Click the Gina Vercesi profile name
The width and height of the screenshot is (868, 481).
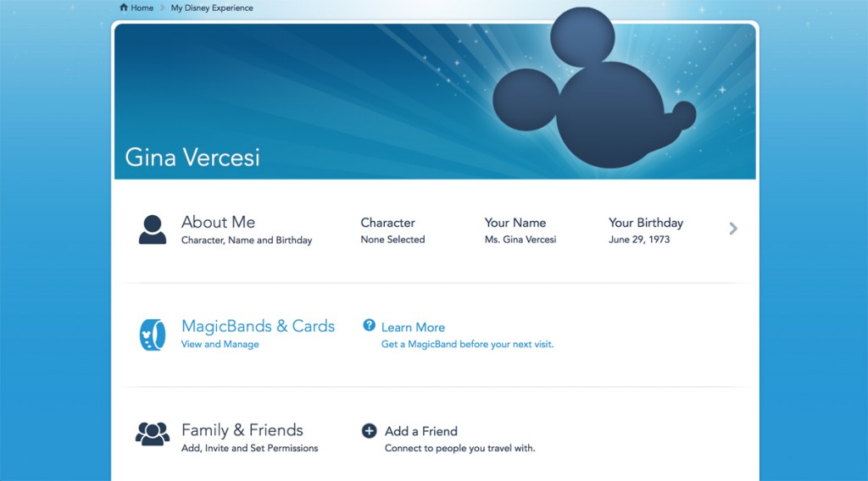[192, 157]
